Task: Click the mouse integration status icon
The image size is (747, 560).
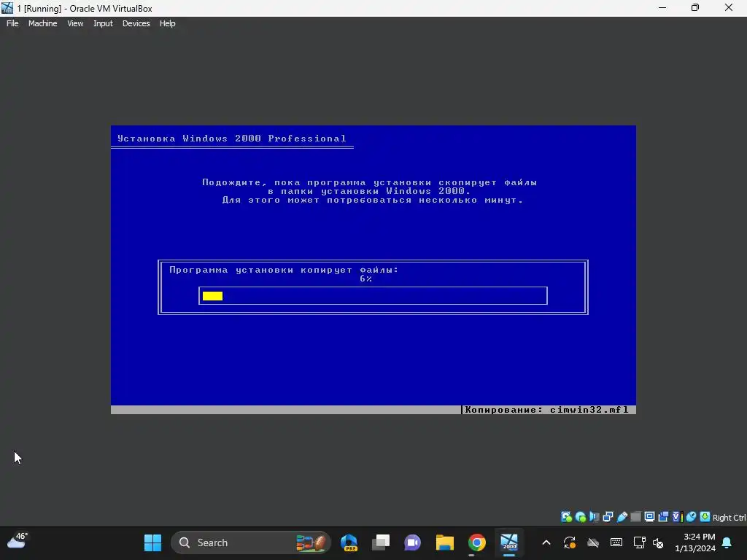Action: pos(691,517)
